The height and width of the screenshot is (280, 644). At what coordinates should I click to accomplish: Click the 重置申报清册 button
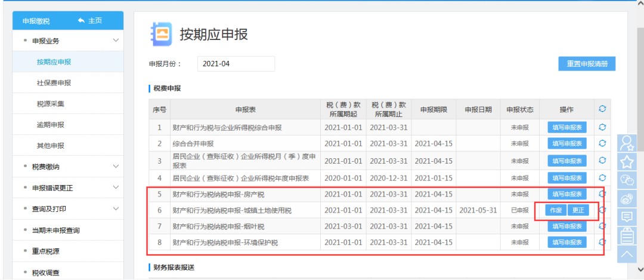(x=587, y=64)
